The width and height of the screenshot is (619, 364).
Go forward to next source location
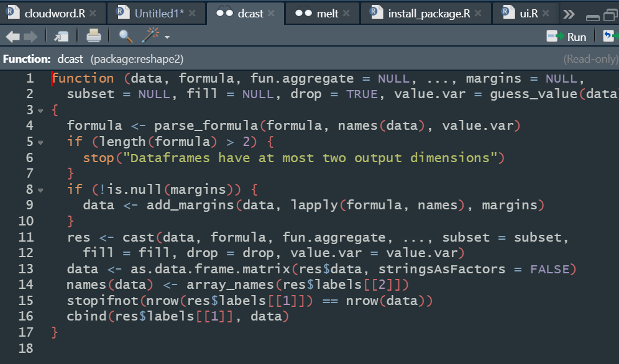[x=30, y=37]
